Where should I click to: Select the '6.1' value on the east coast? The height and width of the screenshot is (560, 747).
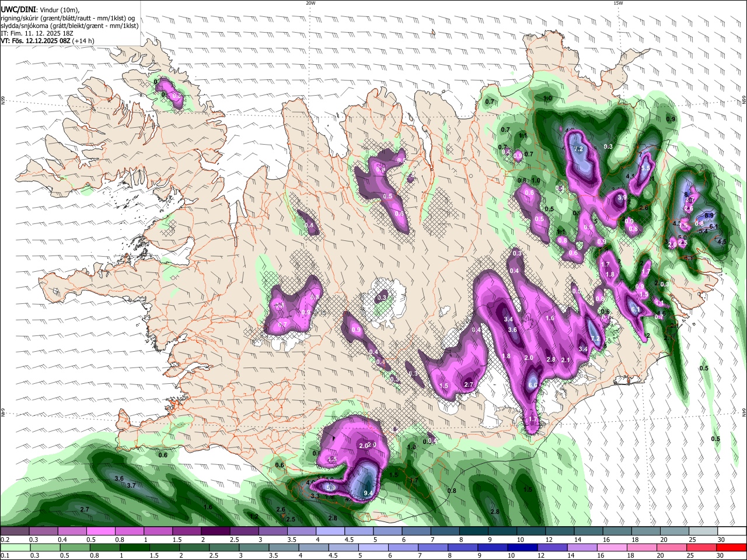(714, 227)
